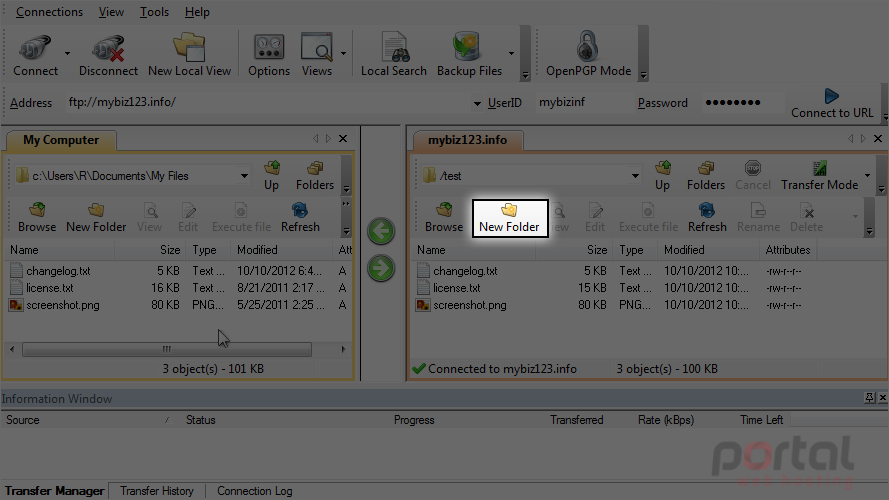
Task: Select local changelog.txt file
Action: coord(58,271)
